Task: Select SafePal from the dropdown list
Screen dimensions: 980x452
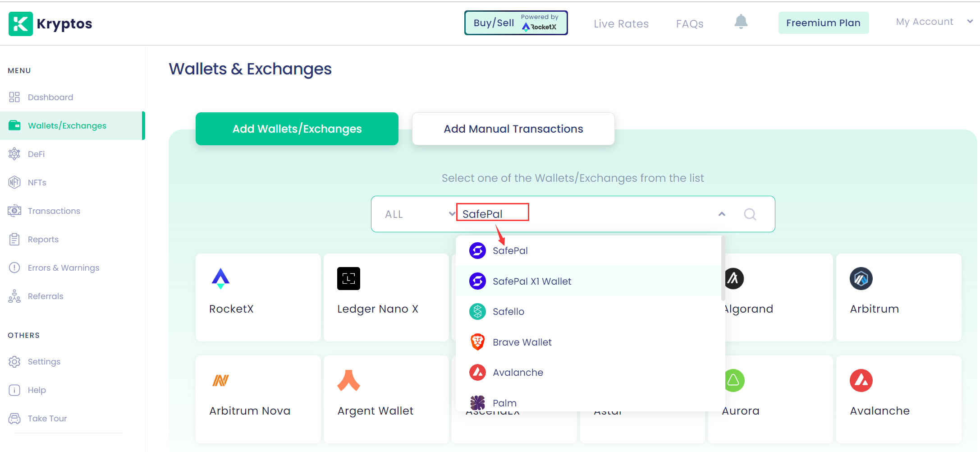Action: 510,251
